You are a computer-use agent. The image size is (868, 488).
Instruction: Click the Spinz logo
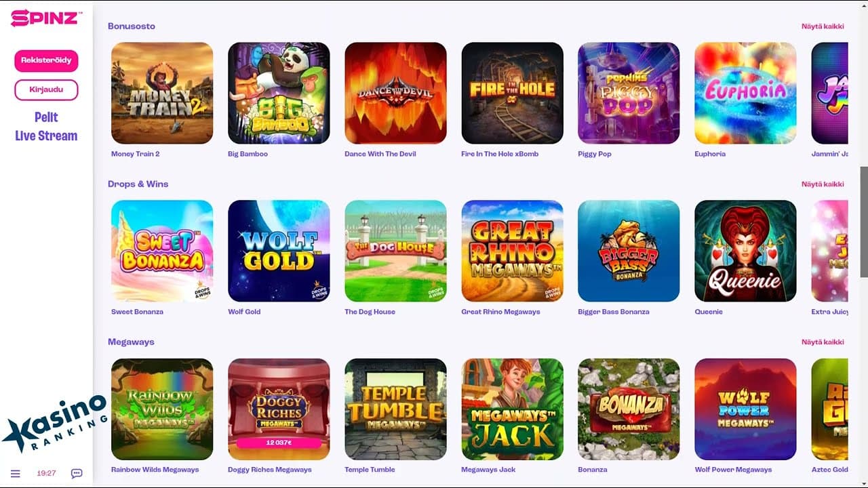pyautogui.click(x=47, y=18)
